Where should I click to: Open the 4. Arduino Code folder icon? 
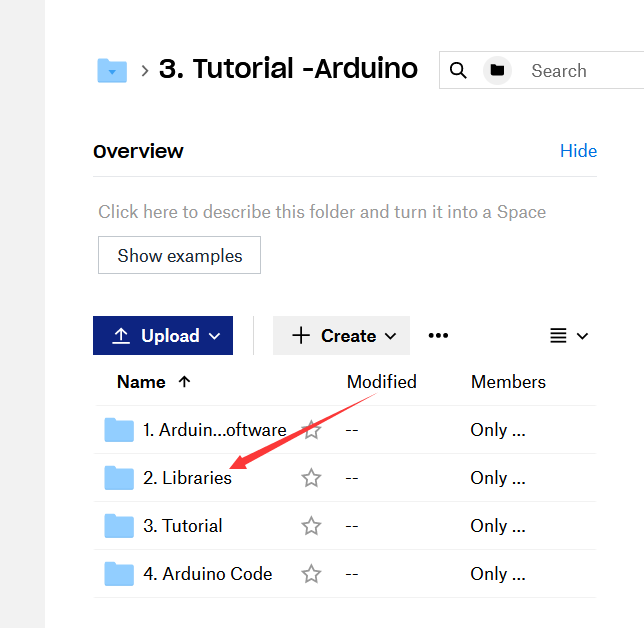pyautogui.click(x=119, y=573)
